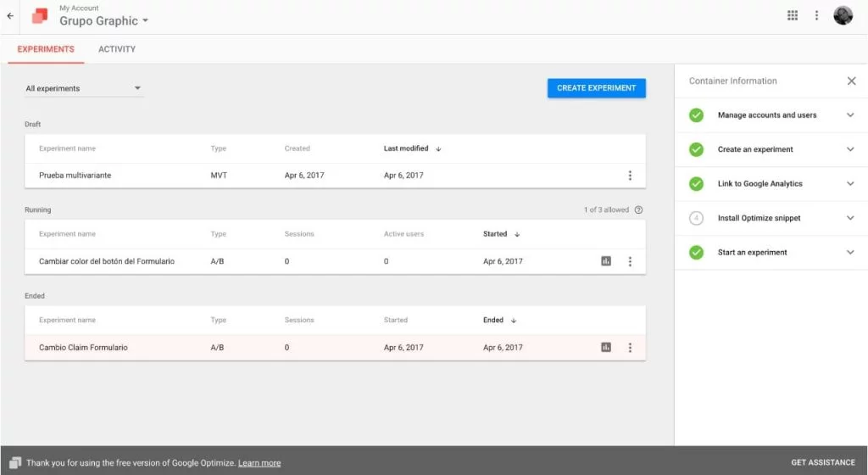
Task: Click the Ended table Started column header
Action: [x=395, y=320]
